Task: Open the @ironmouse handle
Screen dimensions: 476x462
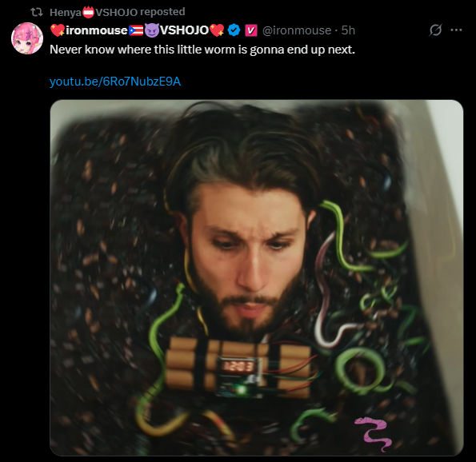Action: point(297,30)
